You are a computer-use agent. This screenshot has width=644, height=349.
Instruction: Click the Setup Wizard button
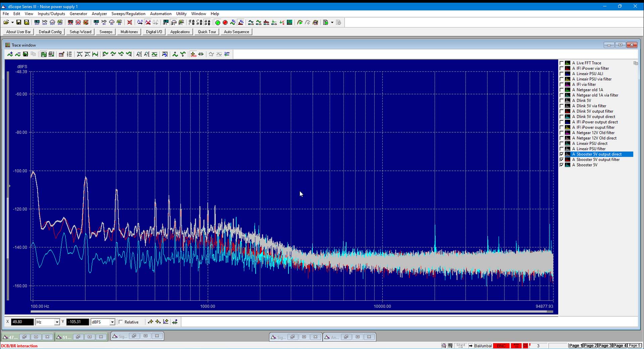point(80,32)
